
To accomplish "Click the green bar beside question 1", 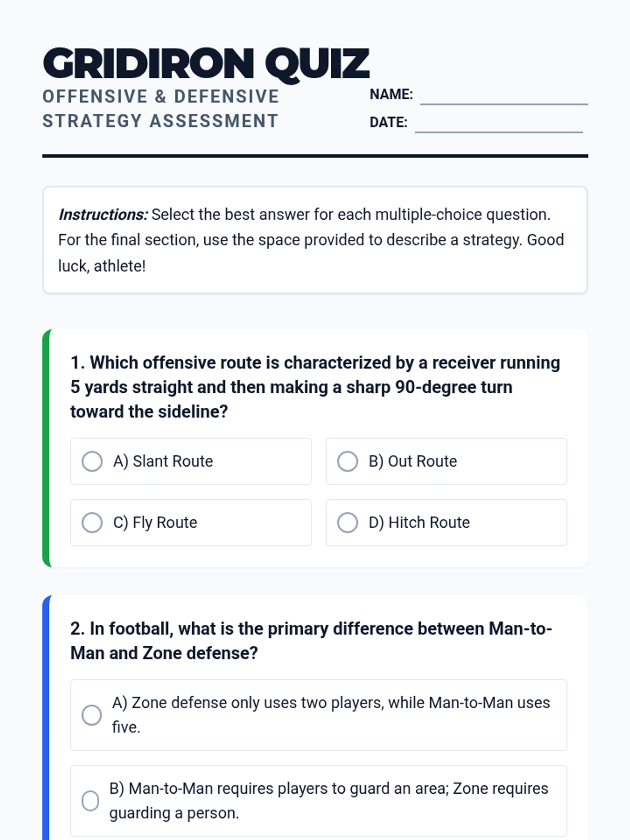I will point(46,448).
